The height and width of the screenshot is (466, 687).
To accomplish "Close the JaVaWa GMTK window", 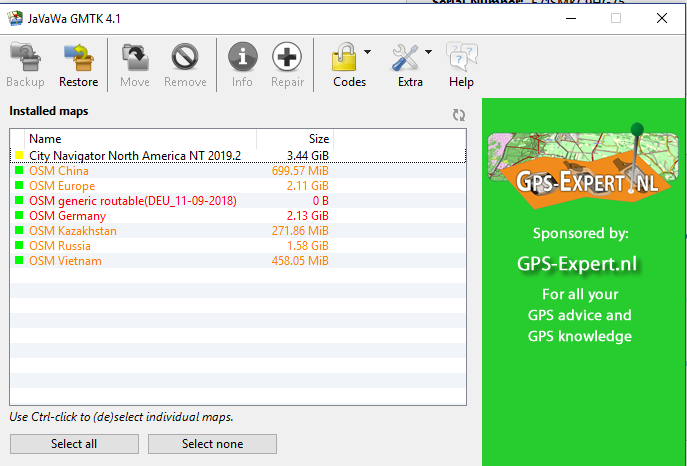I will tap(662, 18).
